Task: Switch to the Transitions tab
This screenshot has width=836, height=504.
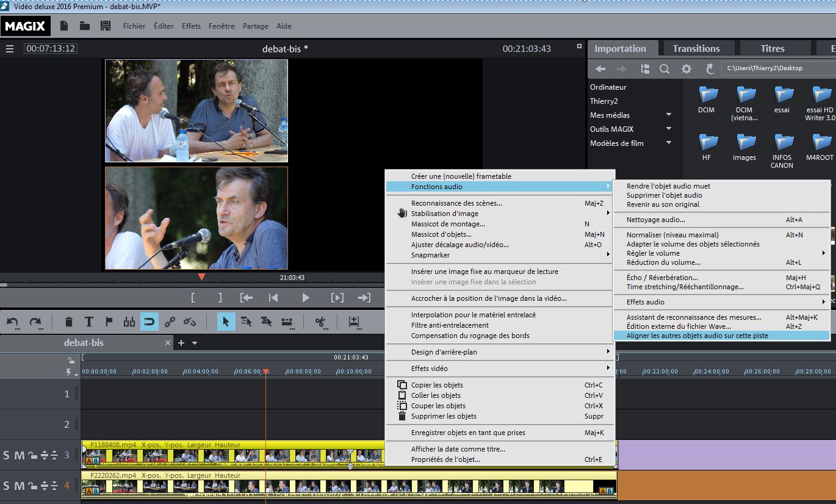Action: pyautogui.click(x=696, y=49)
